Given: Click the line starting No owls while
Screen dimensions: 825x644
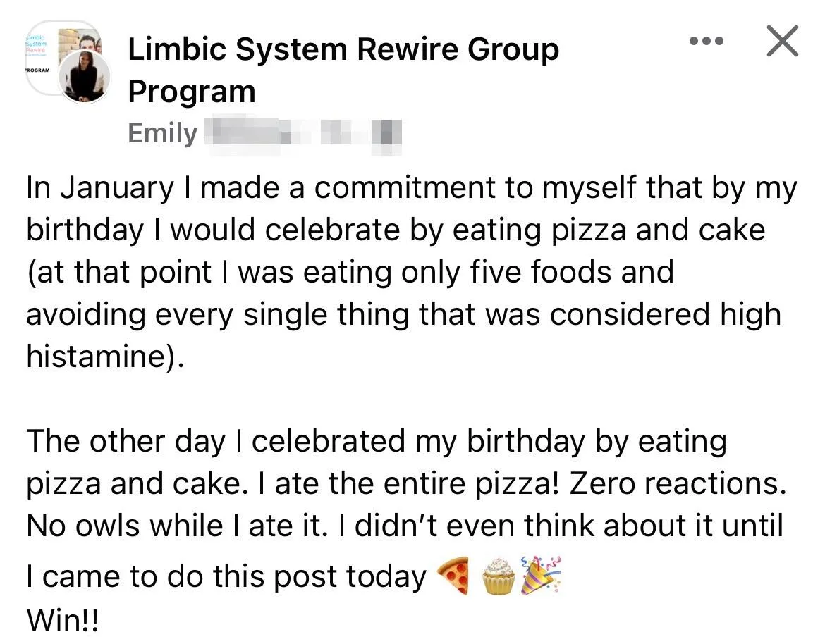Looking at the screenshot, I should 405,526.
